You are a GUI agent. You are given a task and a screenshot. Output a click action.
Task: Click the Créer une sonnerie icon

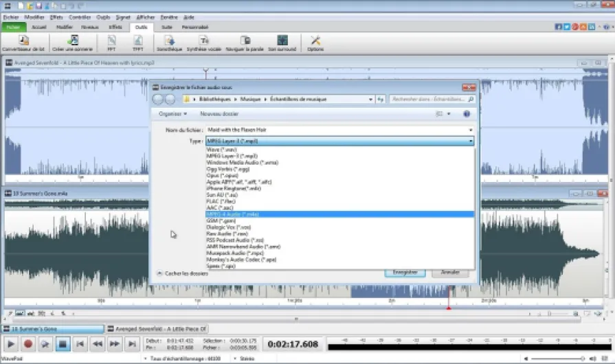coord(73,41)
